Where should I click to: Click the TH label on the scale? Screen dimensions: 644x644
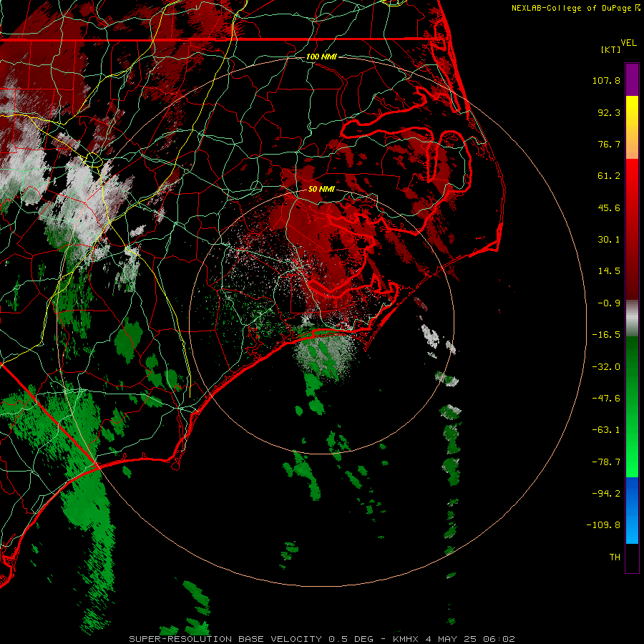[x=615, y=557]
